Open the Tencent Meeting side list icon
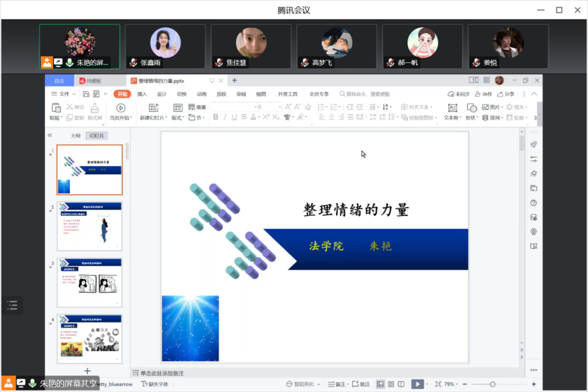 pyautogui.click(x=13, y=305)
